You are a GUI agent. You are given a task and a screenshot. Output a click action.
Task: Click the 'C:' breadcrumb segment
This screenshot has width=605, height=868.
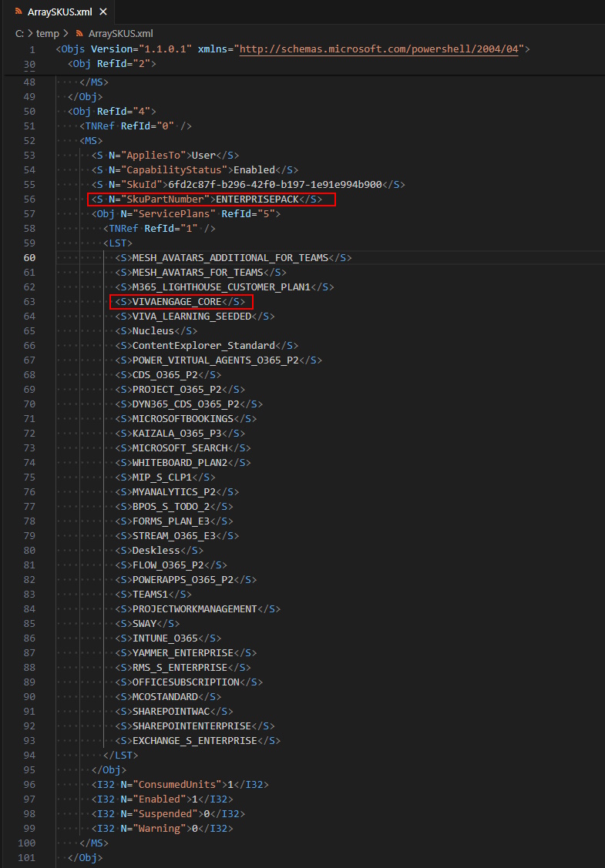[19, 33]
